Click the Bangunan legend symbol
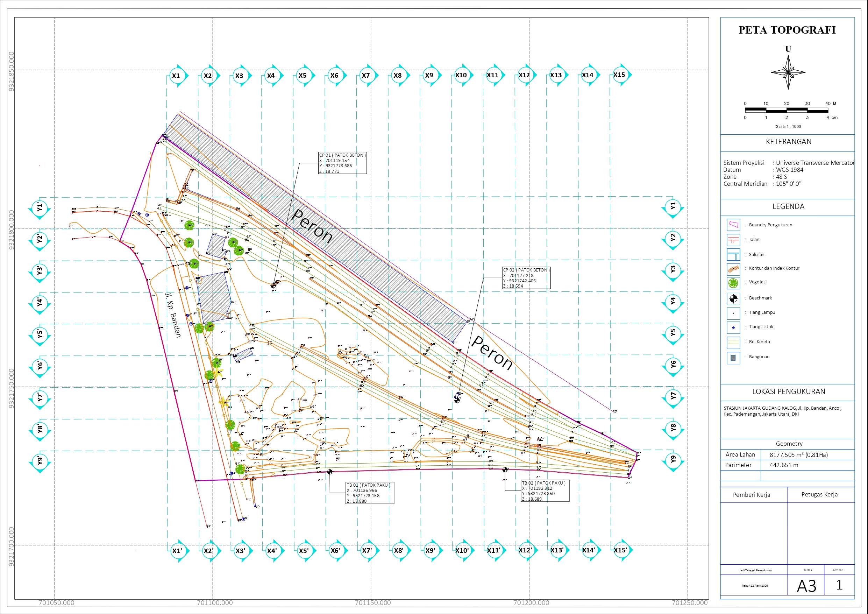 (x=733, y=358)
